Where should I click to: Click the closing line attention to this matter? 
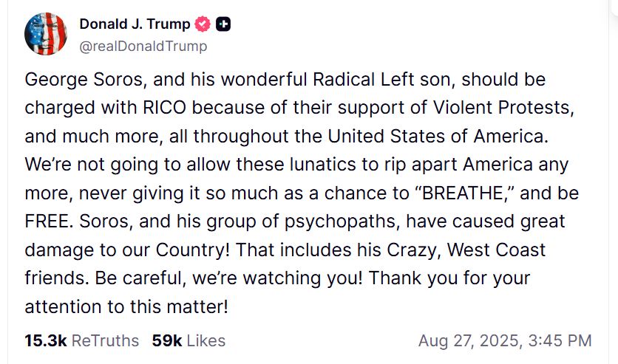click(124, 306)
